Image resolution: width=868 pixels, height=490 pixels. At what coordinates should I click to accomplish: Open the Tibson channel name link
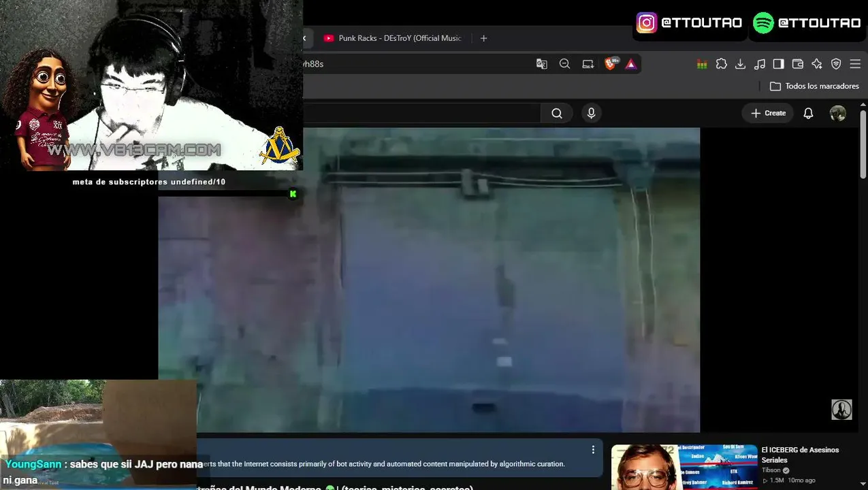(771, 470)
